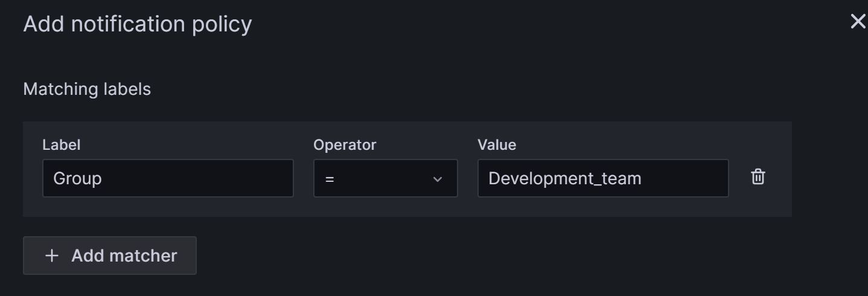Image resolution: width=868 pixels, height=296 pixels.
Task: Select the equals sign in Operator field
Action: pos(330,179)
